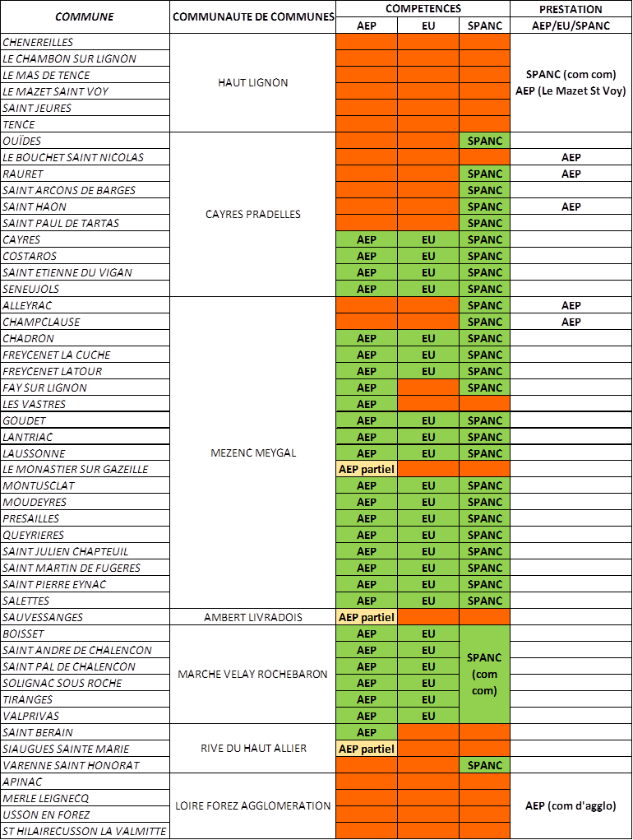Select the COMMUNAUTE DE COMMUNES header cell
This screenshot has width=633, height=840.
[253, 17]
